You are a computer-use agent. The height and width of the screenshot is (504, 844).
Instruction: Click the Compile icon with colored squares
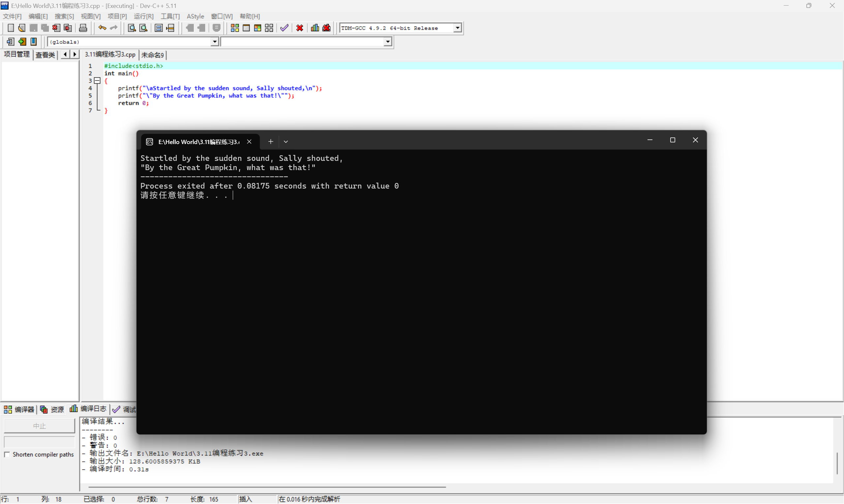(x=234, y=28)
